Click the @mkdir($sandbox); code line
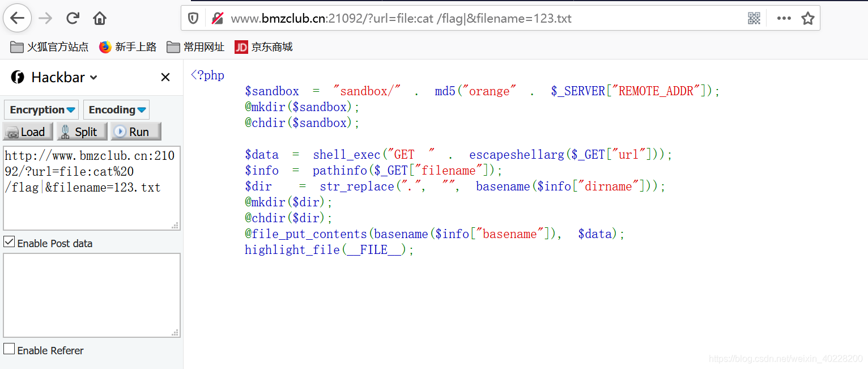Image resolution: width=868 pixels, height=369 pixels. [x=303, y=107]
